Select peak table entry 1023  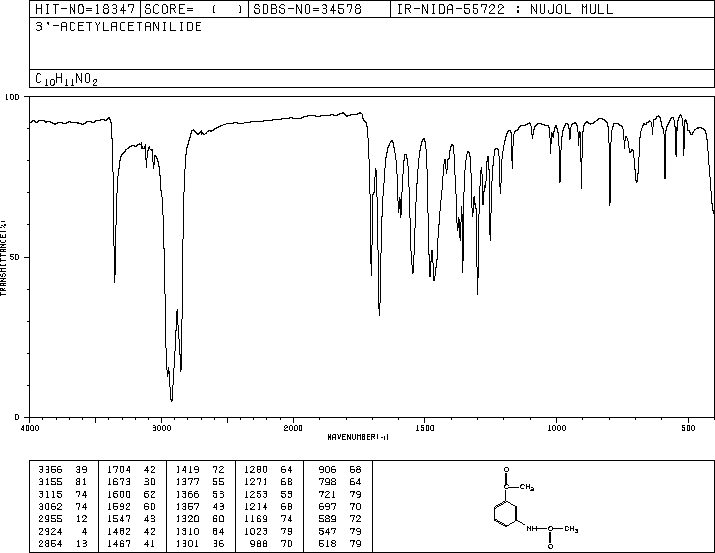pyautogui.click(x=269, y=532)
